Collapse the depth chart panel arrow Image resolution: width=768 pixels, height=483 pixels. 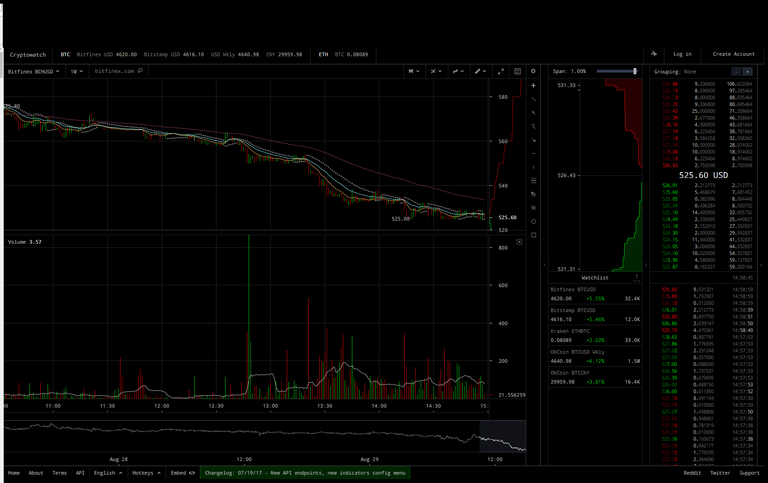(544, 265)
